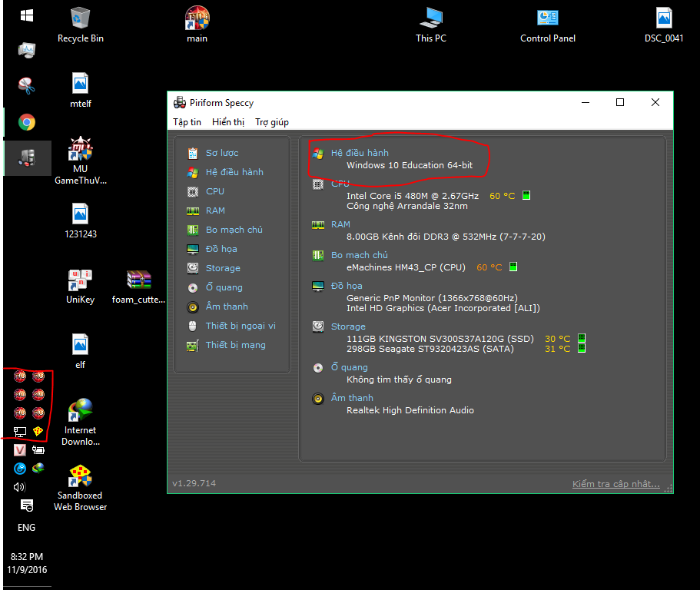Viewport: 700px width, 590px height.
Task: Select 298GB Seagate ST9320423AS (SATA) line
Action: pyautogui.click(x=430, y=349)
